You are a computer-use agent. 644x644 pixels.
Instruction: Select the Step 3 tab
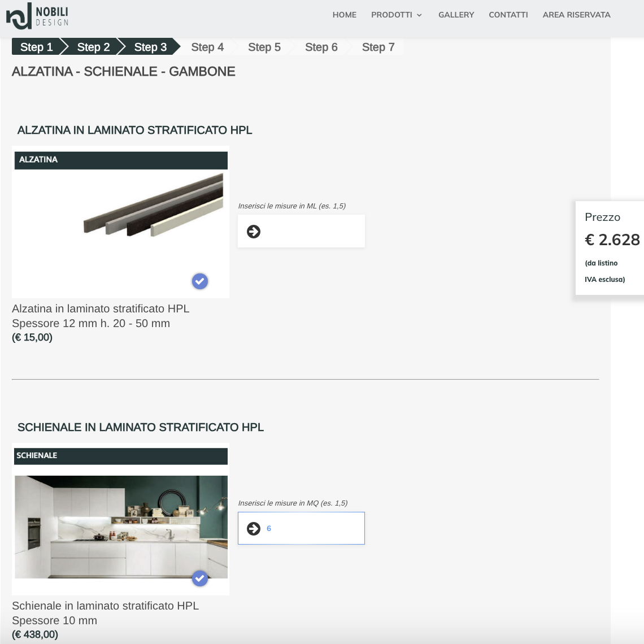(150, 47)
